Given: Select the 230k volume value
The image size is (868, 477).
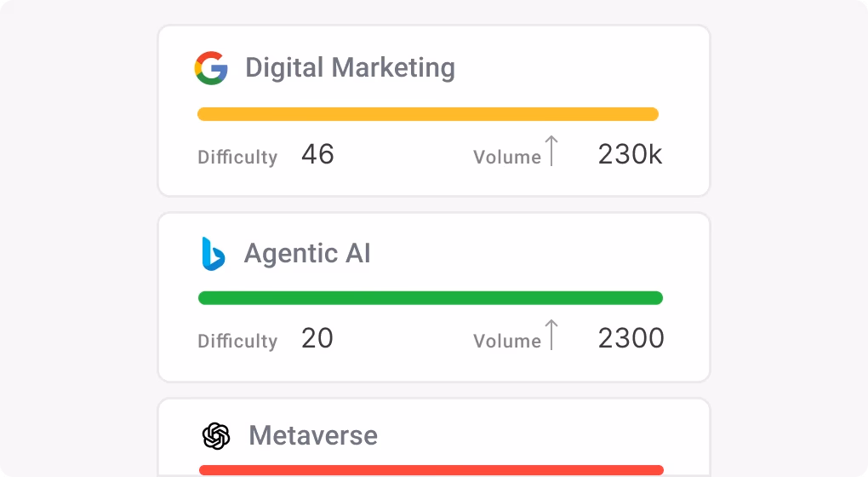Looking at the screenshot, I should [x=630, y=154].
